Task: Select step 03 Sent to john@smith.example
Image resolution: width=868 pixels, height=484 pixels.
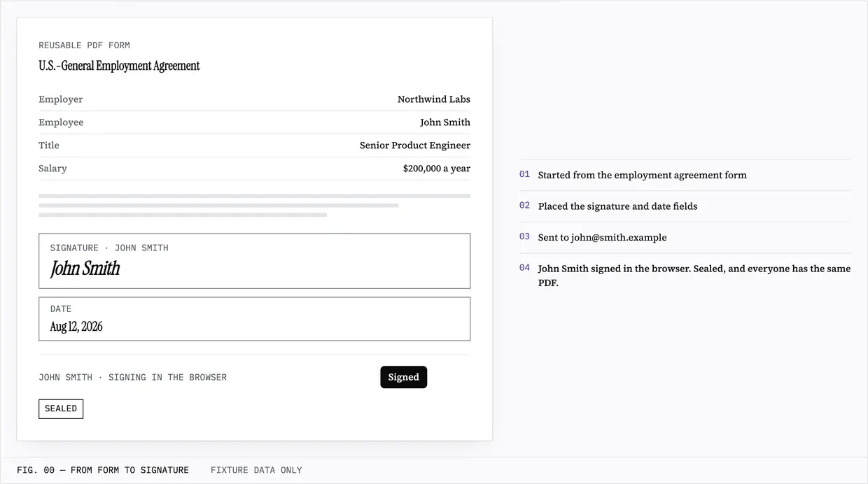Action: (685, 237)
